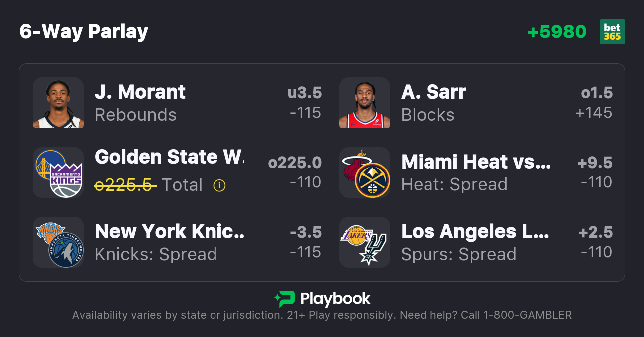This screenshot has width=644, height=337.
Task: Click the bet365 sportsbook logo
Action: coord(612,32)
